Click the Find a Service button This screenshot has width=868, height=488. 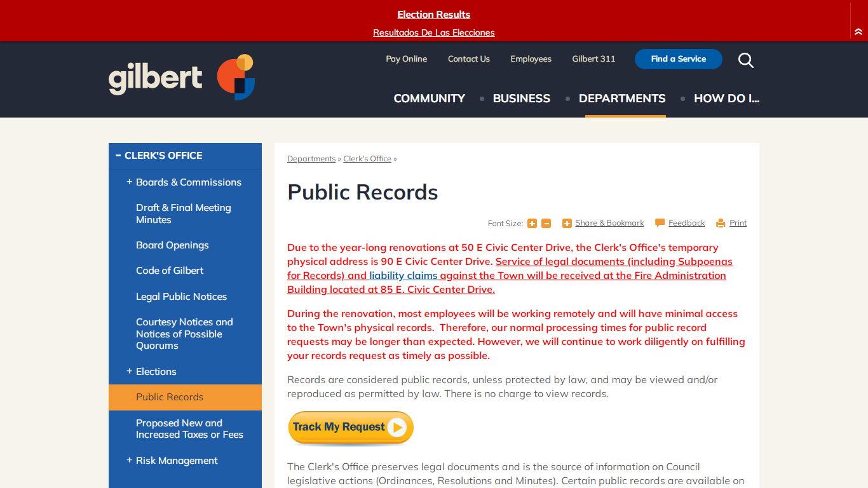(678, 58)
